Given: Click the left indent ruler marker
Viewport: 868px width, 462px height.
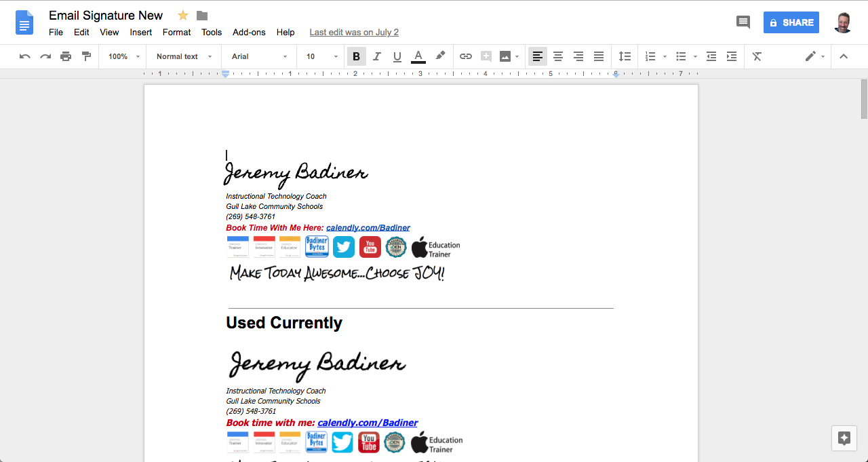Looking at the screenshot, I should 226,75.
